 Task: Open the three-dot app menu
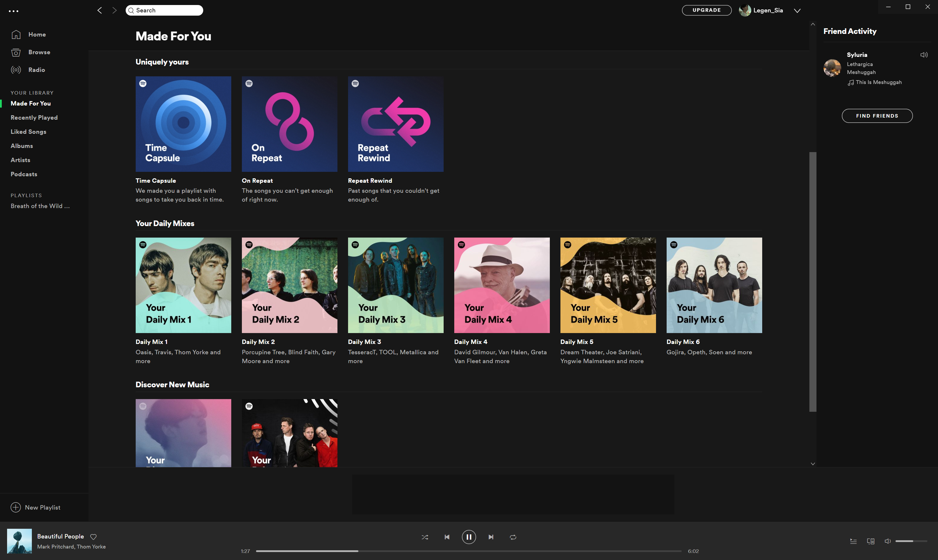pyautogui.click(x=14, y=11)
